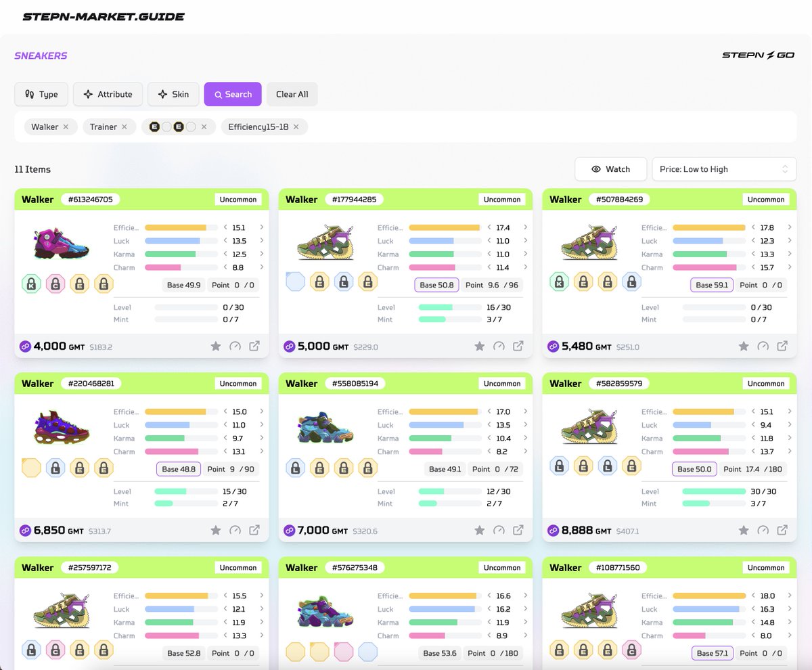Click the Base 50.0 badge on #582859579

click(x=694, y=469)
